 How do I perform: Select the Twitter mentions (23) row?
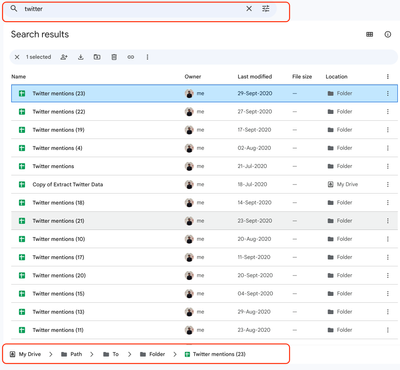(204, 93)
